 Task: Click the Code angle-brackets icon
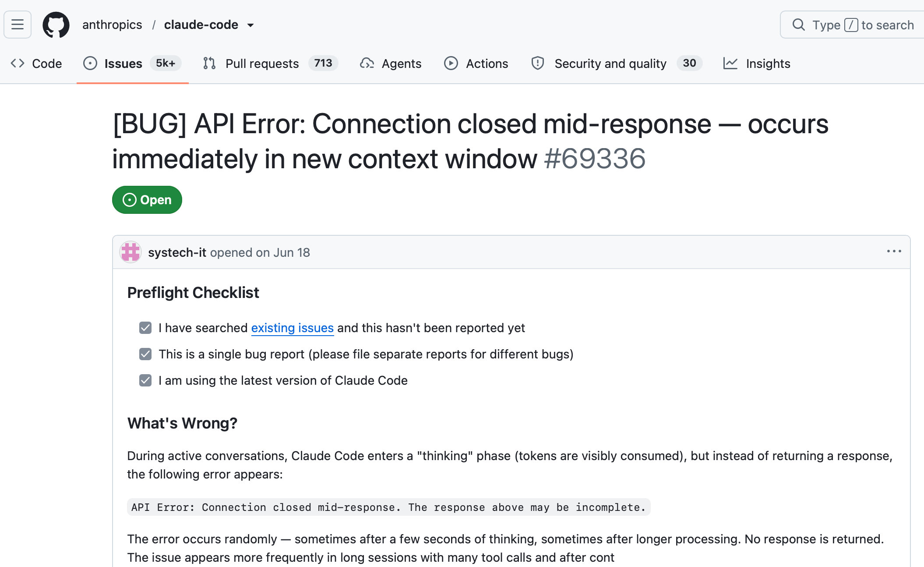coord(18,64)
